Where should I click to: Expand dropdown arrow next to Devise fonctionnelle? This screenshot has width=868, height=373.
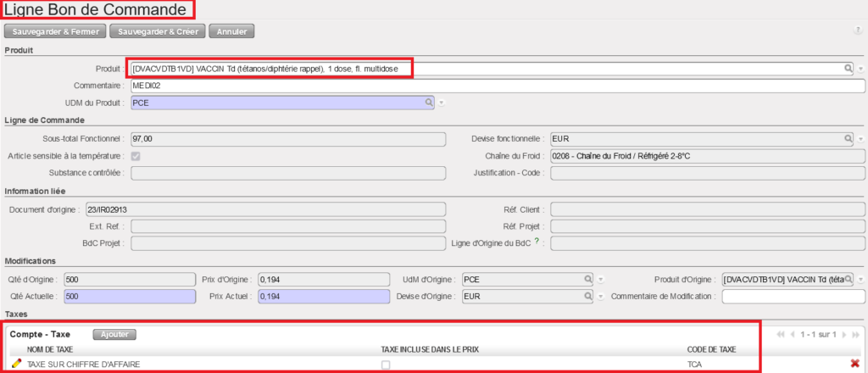click(x=860, y=139)
